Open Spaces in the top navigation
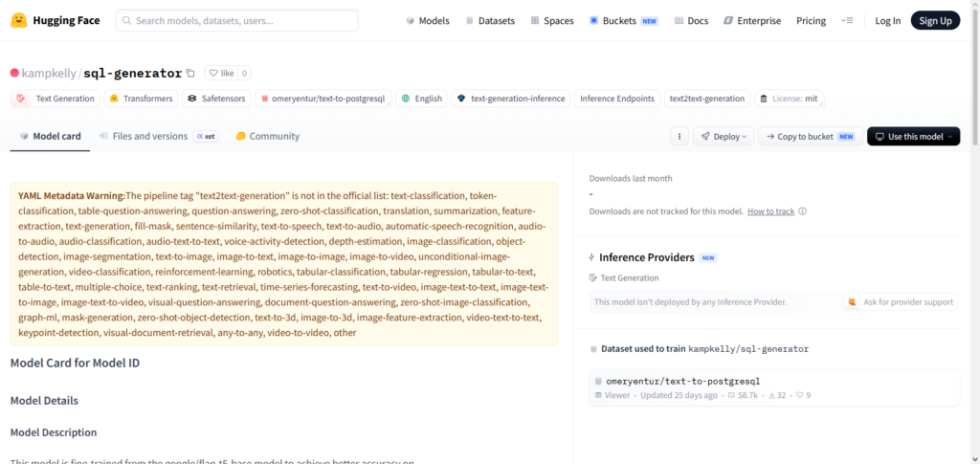 (552, 21)
